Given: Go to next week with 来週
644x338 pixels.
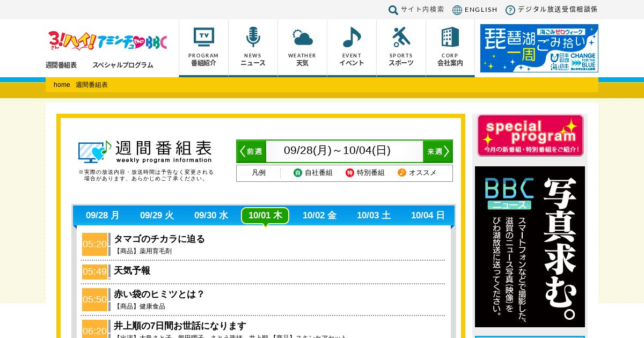Looking at the screenshot, I should pos(437,151).
